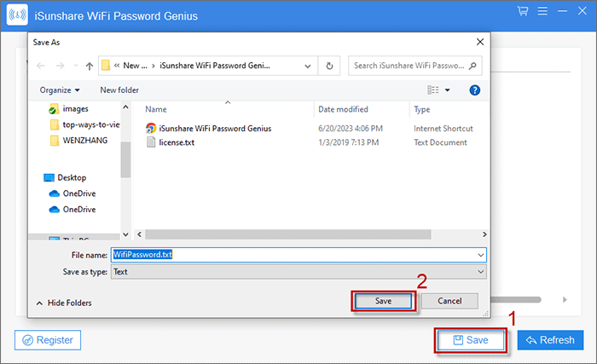Go back with the back arrow
The width and height of the screenshot is (597, 364).
[x=41, y=66]
